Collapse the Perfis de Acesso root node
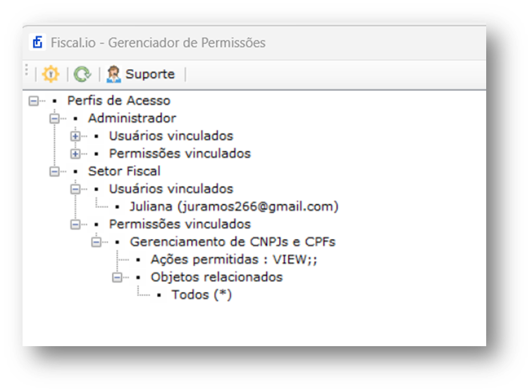Viewport: 532px width, 392px height. coord(33,101)
